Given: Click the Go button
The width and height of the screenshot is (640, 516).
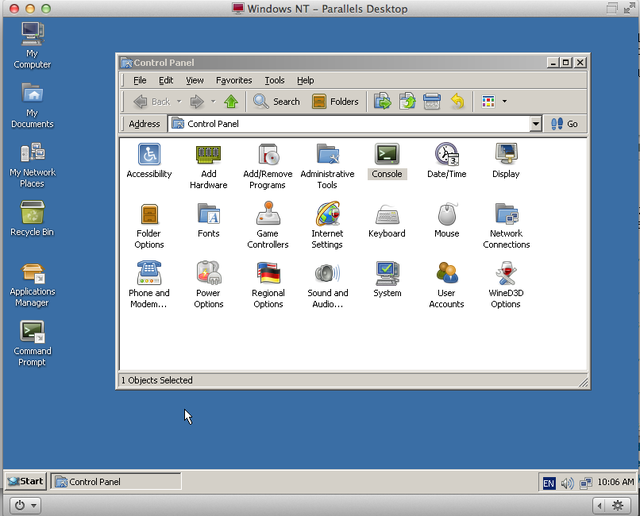Looking at the screenshot, I should click(565, 124).
